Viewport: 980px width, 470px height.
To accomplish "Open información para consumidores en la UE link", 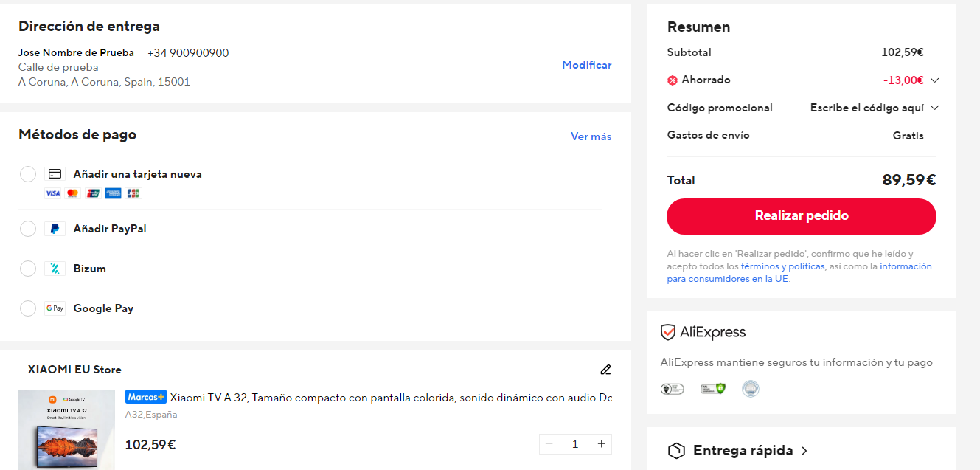I will tap(799, 272).
